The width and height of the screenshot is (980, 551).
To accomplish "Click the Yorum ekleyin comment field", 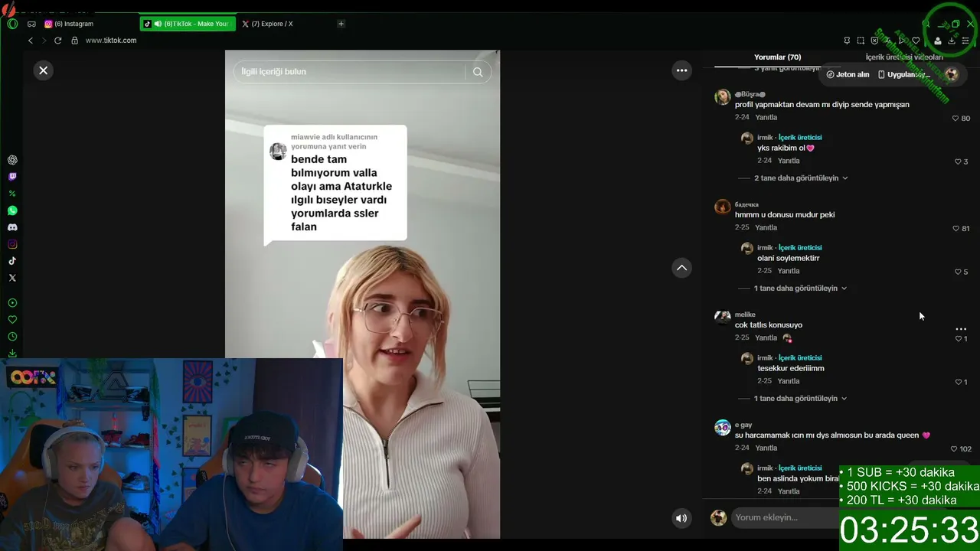I will pos(784,518).
